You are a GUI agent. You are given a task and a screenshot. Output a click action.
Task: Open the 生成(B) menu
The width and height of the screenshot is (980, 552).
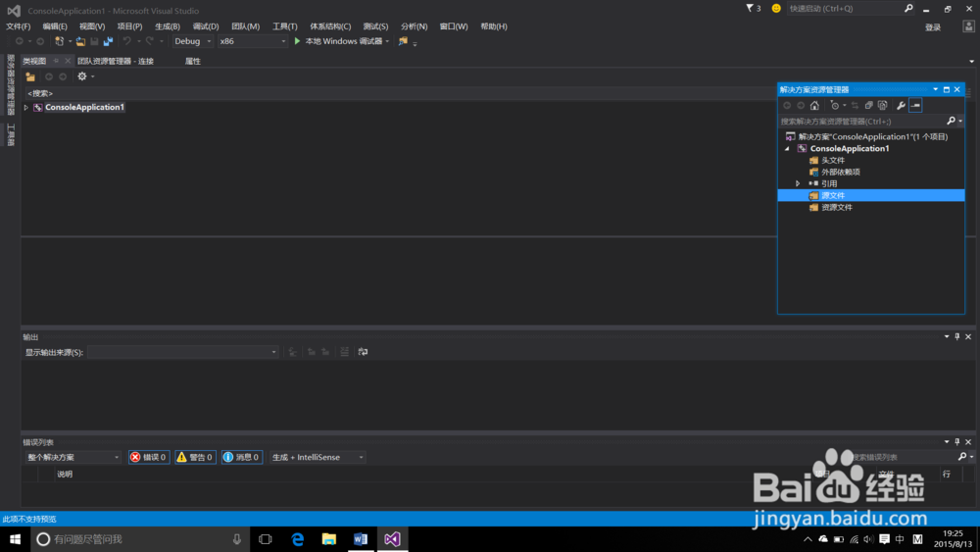coord(168,26)
